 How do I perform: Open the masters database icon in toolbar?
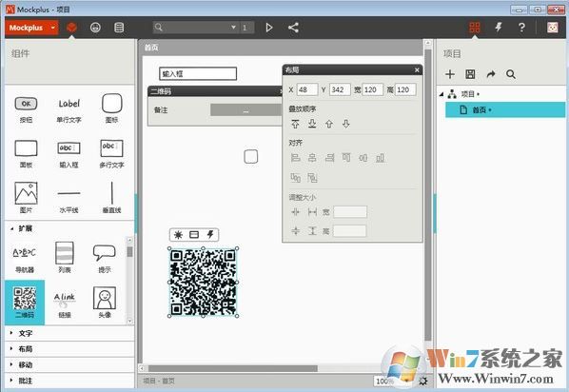click(x=119, y=28)
